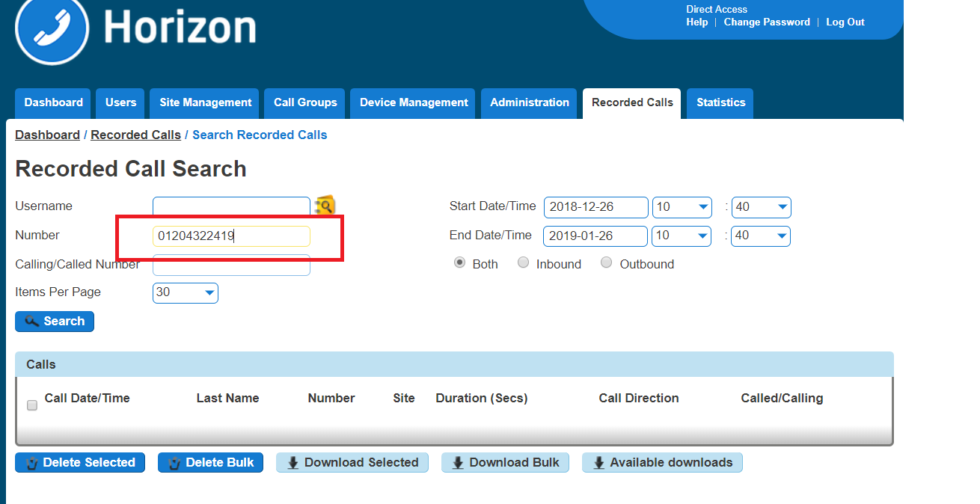
Task: Click the Delete Selected button
Action: 80,463
